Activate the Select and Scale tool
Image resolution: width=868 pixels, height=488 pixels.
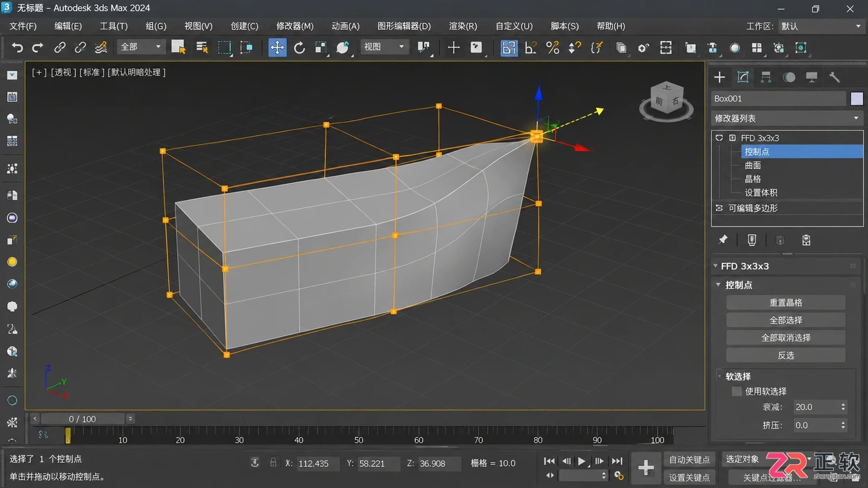[321, 48]
